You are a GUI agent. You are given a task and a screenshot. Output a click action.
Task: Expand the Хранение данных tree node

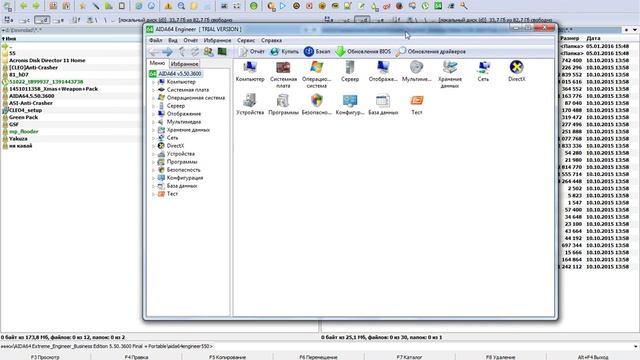point(153,130)
